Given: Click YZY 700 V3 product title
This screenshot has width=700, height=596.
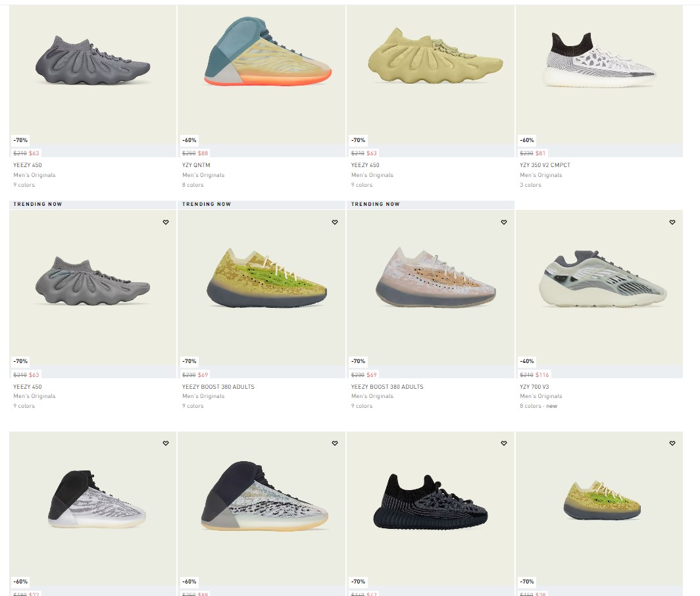Looking at the screenshot, I should (x=534, y=387).
